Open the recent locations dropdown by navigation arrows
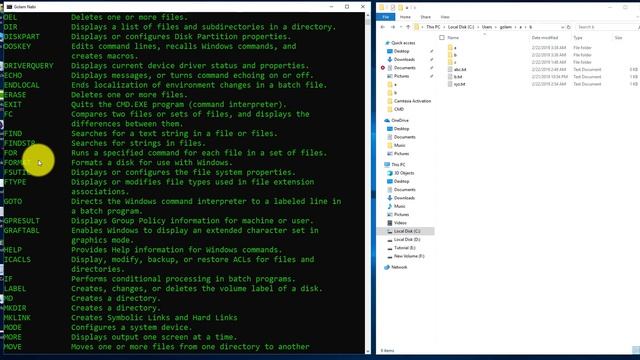The width and height of the screenshot is (640, 360). (x=401, y=27)
